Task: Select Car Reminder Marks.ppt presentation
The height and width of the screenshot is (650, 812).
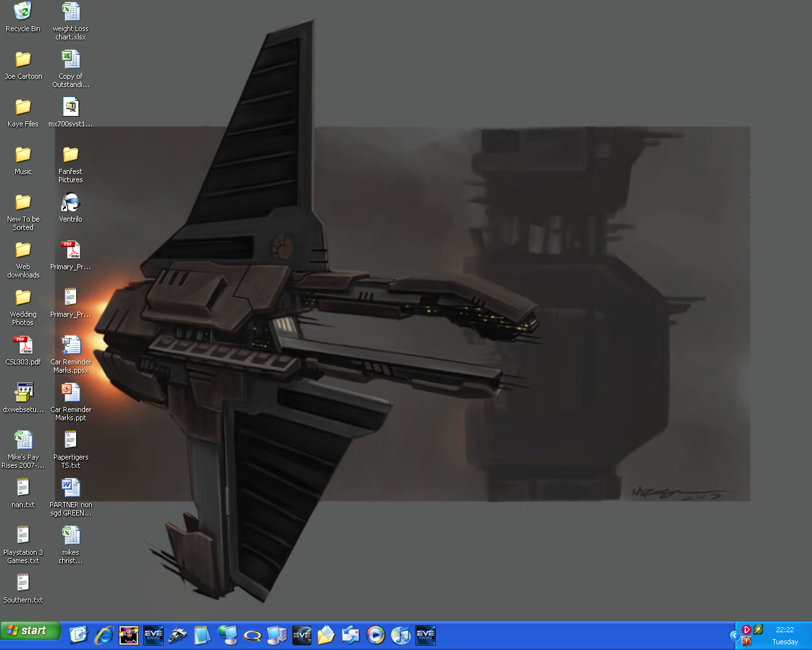Action: pos(70,402)
